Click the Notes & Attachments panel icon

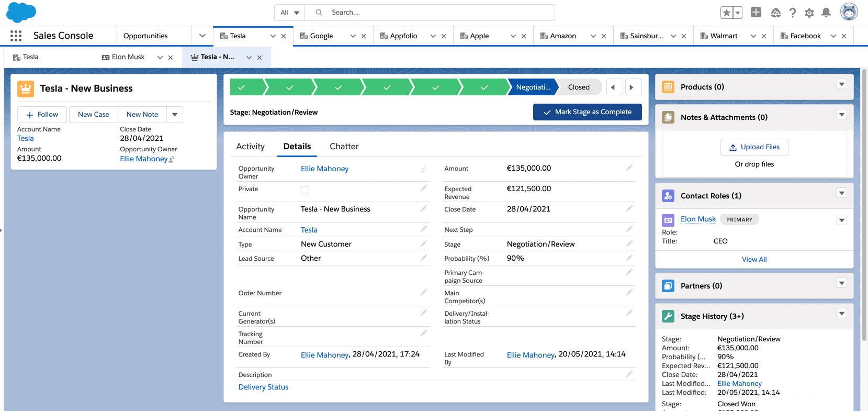[668, 117]
